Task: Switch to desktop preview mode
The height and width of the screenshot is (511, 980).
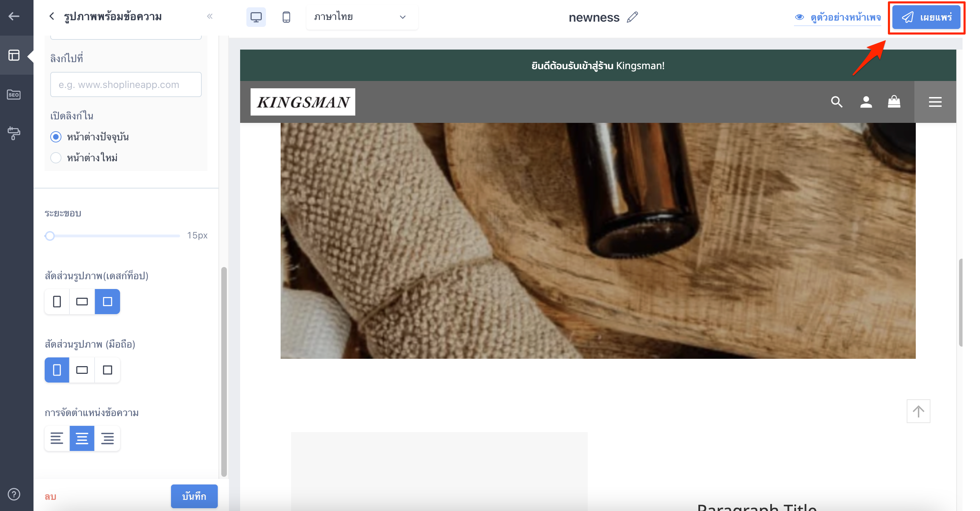Action: (x=256, y=17)
